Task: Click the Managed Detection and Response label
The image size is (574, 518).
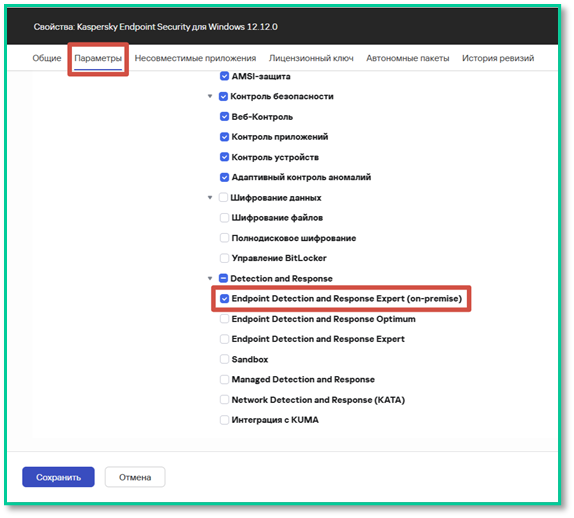Action: pos(303,379)
